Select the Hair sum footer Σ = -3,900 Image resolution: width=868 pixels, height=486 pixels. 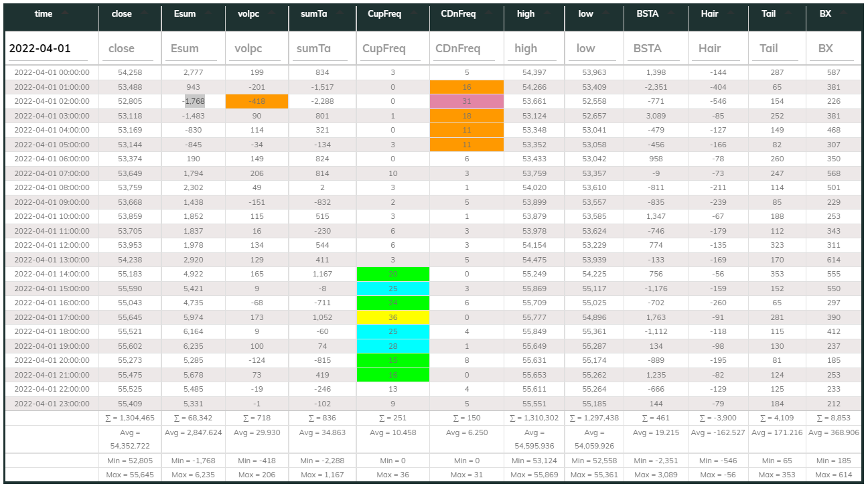[718, 418]
